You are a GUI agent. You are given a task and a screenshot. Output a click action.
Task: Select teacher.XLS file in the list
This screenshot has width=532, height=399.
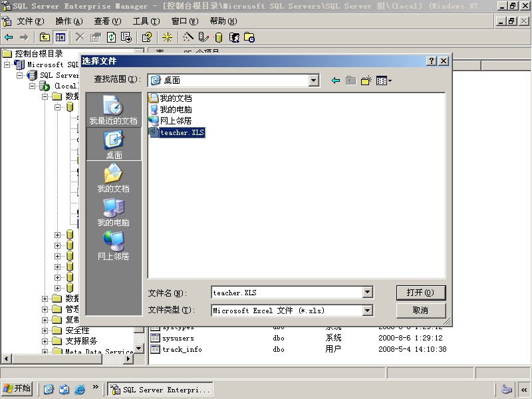pyautogui.click(x=177, y=132)
